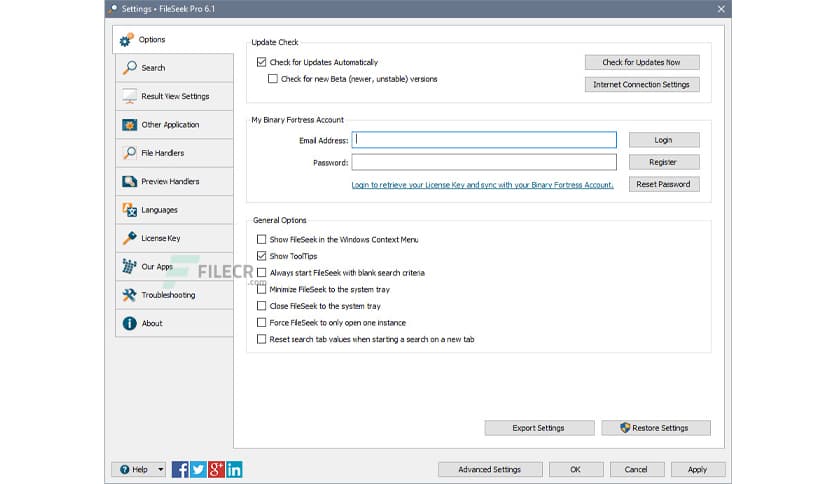Click the About info icon
Image resolution: width=836 pixels, height=484 pixels.
[130, 323]
